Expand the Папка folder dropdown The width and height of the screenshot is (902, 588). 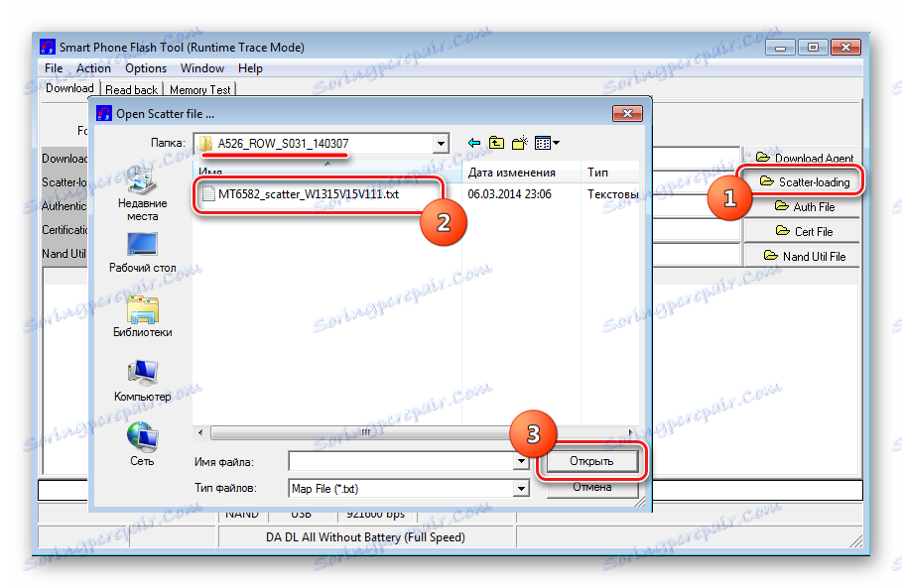[441, 143]
